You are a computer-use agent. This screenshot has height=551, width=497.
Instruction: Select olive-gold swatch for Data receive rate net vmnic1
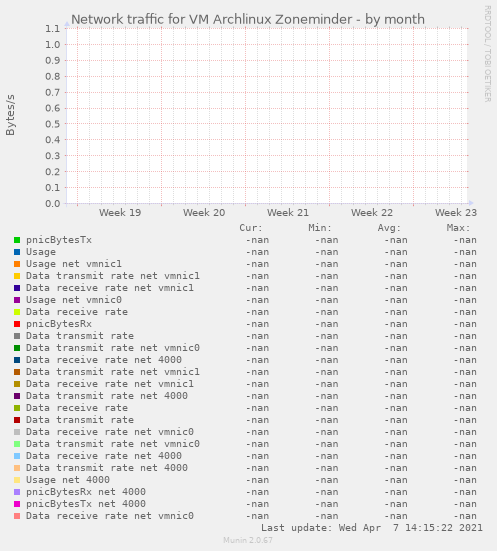click(x=17, y=384)
